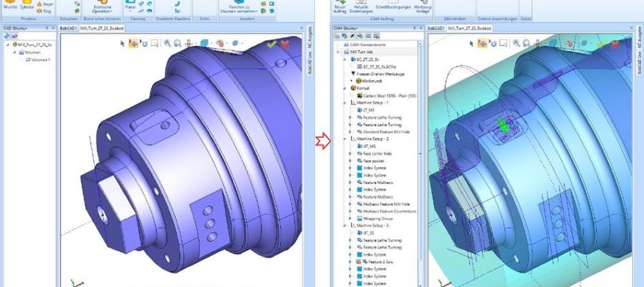Click the green checkmark in left viewport
644x287 pixels.
pyautogui.click(x=272, y=43)
